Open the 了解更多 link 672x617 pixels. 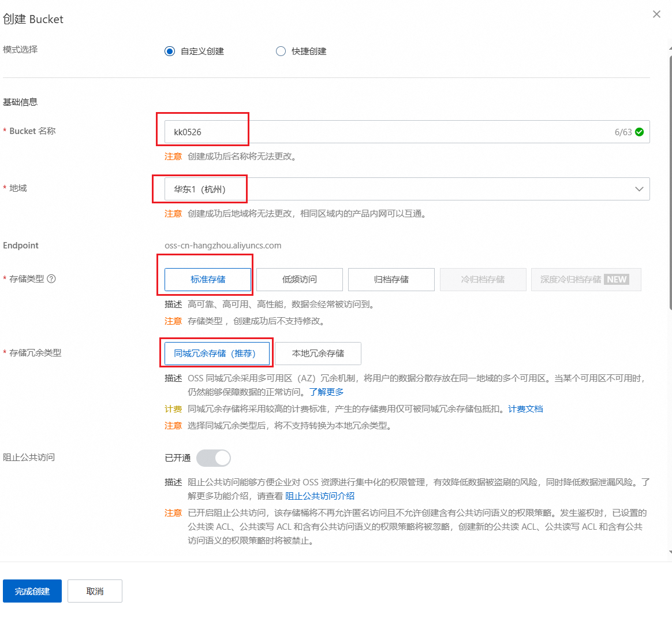[326, 392]
